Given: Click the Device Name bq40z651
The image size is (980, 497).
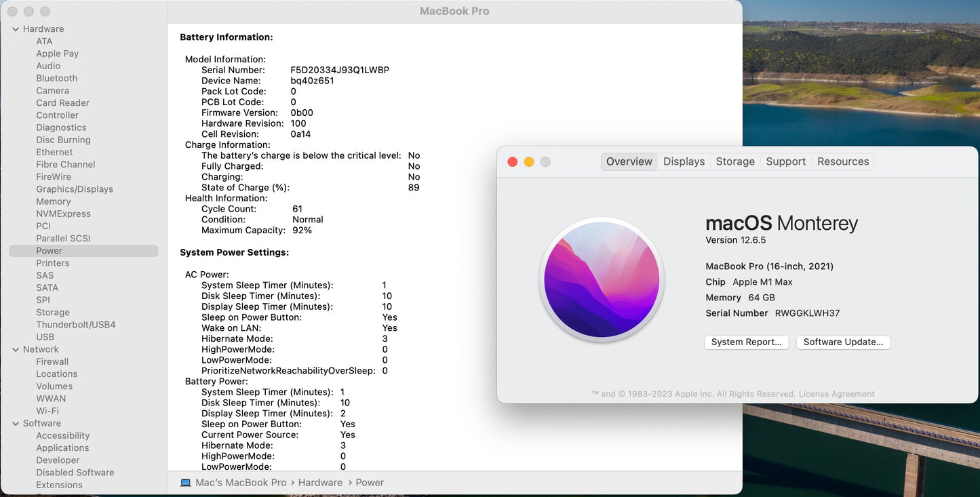Looking at the screenshot, I should pos(312,81).
